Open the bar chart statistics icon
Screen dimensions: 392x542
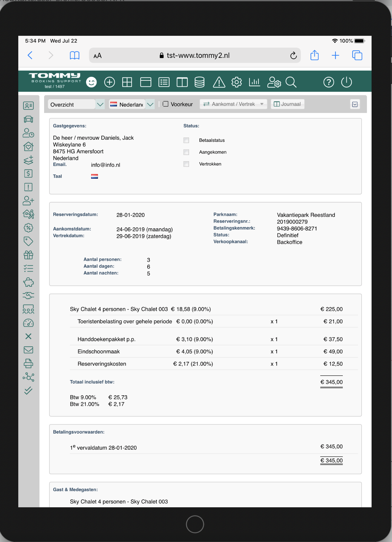(254, 82)
